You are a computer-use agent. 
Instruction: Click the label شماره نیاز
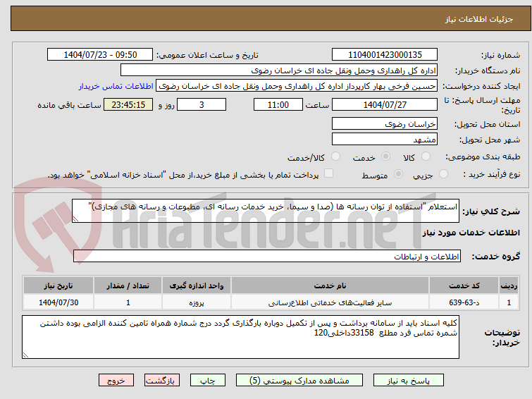(500, 56)
